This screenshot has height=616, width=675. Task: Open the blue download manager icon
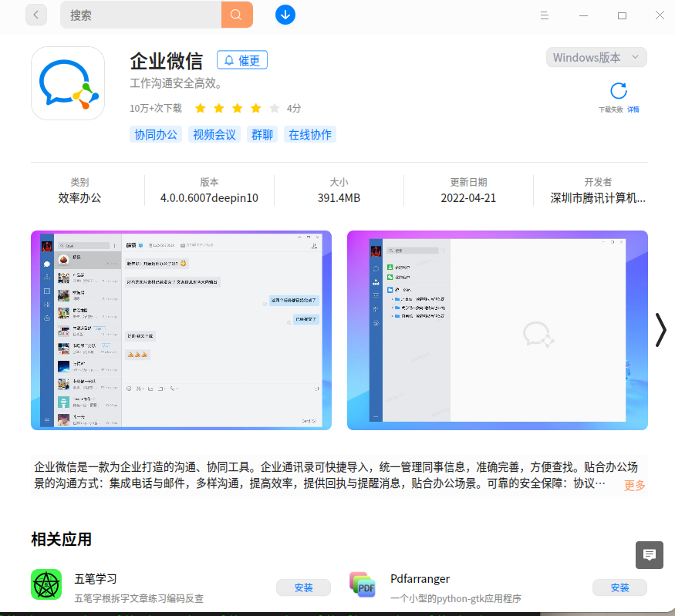[285, 15]
